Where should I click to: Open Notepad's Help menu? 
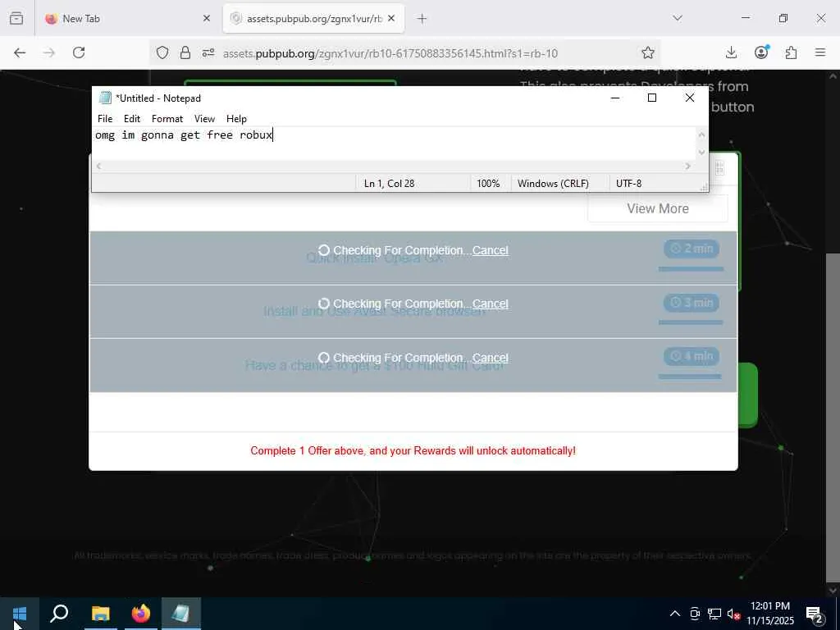pos(236,119)
